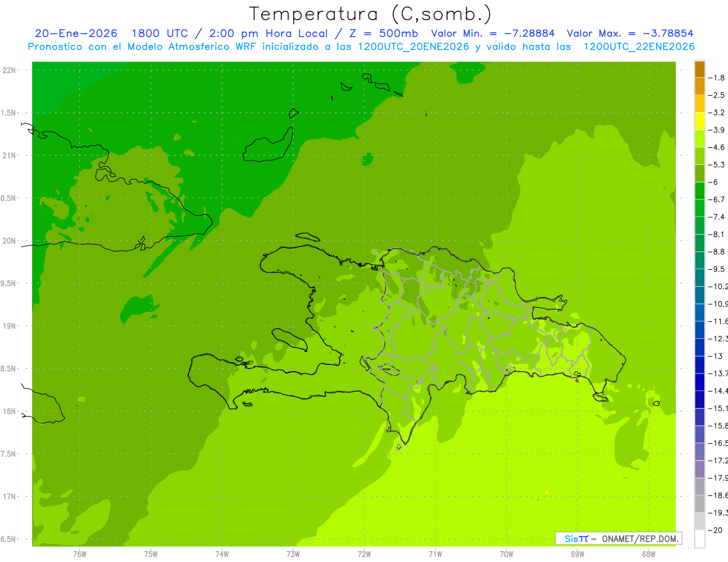Image resolution: width=728 pixels, height=562 pixels.
Task: Click the "-3.2" color scale label
Action: (x=716, y=112)
